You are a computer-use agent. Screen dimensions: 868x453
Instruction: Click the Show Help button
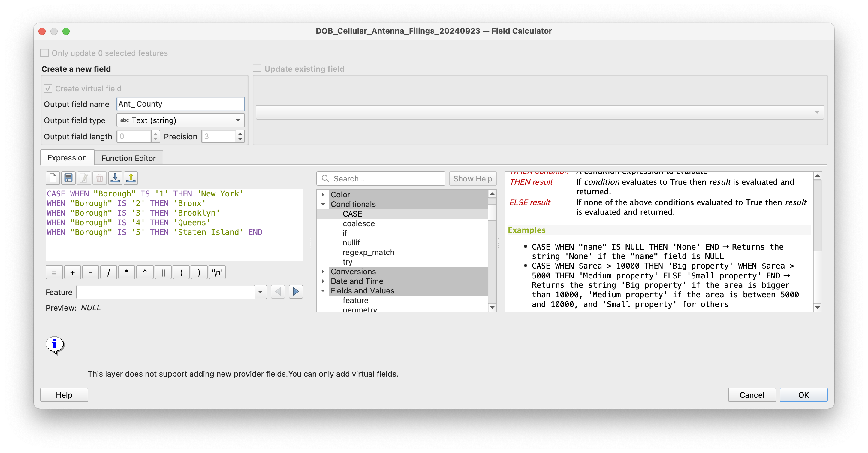[x=472, y=178]
